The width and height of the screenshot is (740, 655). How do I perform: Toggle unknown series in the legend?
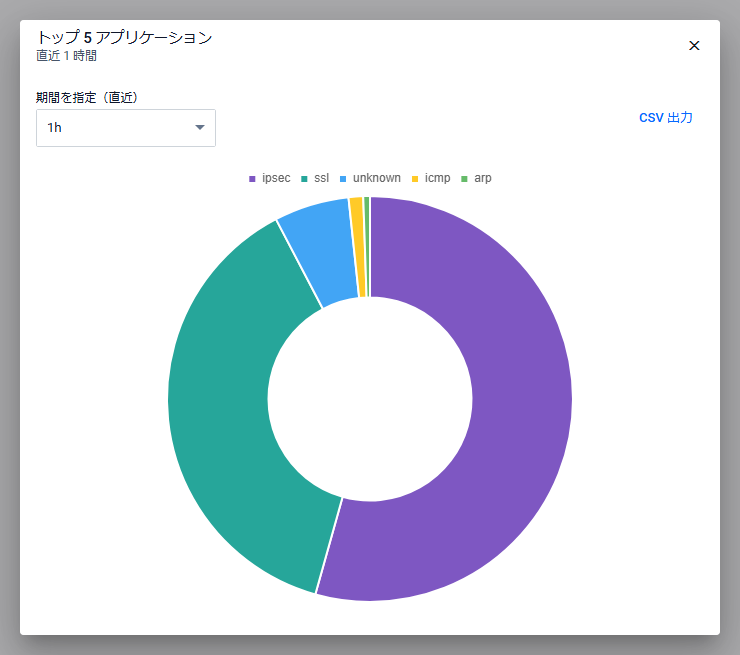tap(376, 178)
